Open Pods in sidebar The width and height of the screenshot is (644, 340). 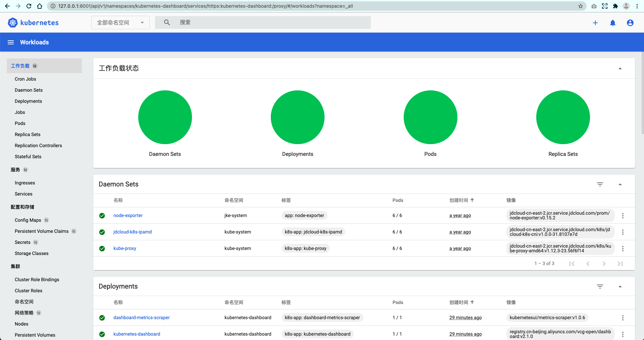click(20, 123)
